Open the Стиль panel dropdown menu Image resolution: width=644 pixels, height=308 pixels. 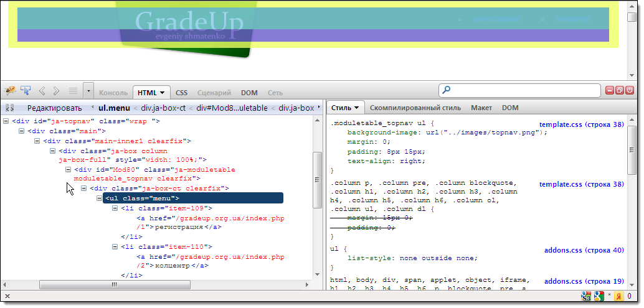356,108
